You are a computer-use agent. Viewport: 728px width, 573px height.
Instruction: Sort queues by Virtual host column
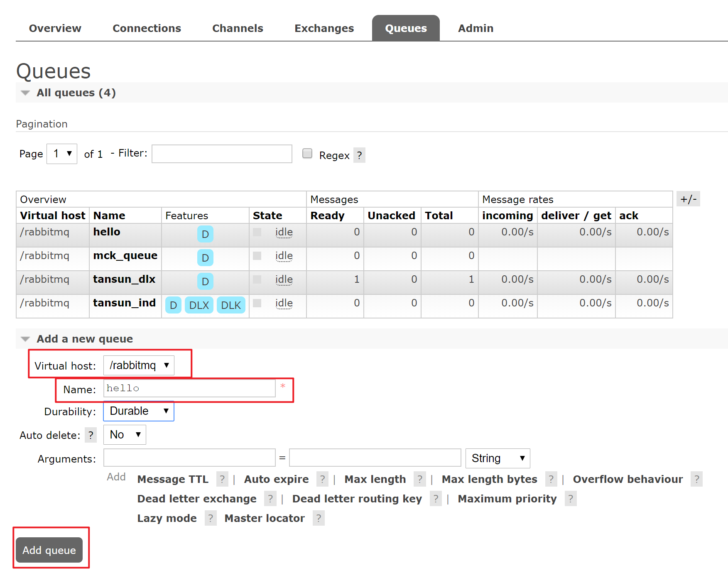pos(53,215)
